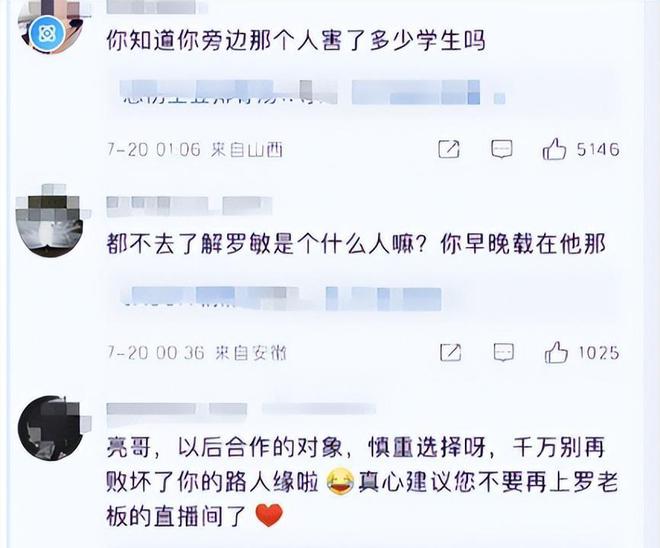Image resolution: width=660 pixels, height=548 pixels.
Task: Click the 1025 like count
Action: 599,352
